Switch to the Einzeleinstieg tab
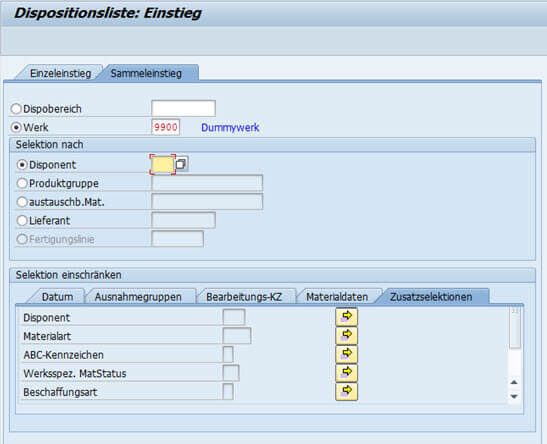Viewport: 547px width, 444px height. coord(60,73)
